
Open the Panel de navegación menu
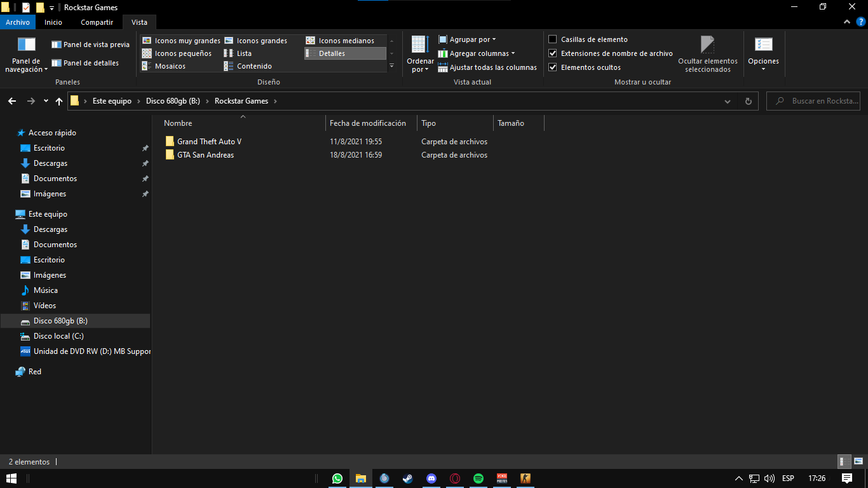click(x=26, y=55)
